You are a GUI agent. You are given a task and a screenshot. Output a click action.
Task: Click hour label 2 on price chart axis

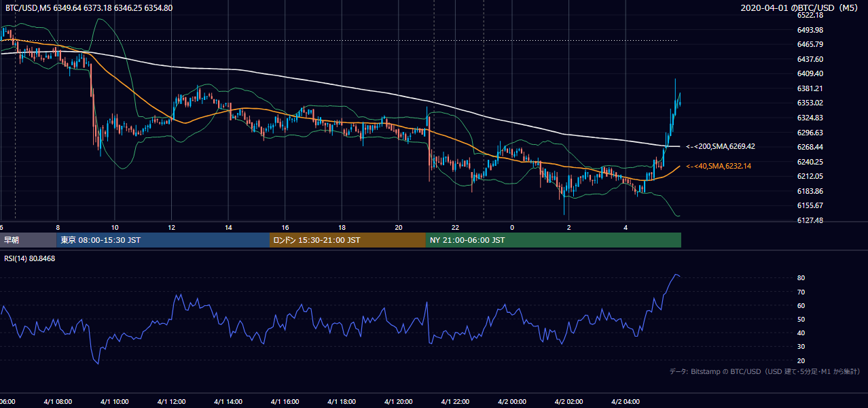click(x=569, y=227)
